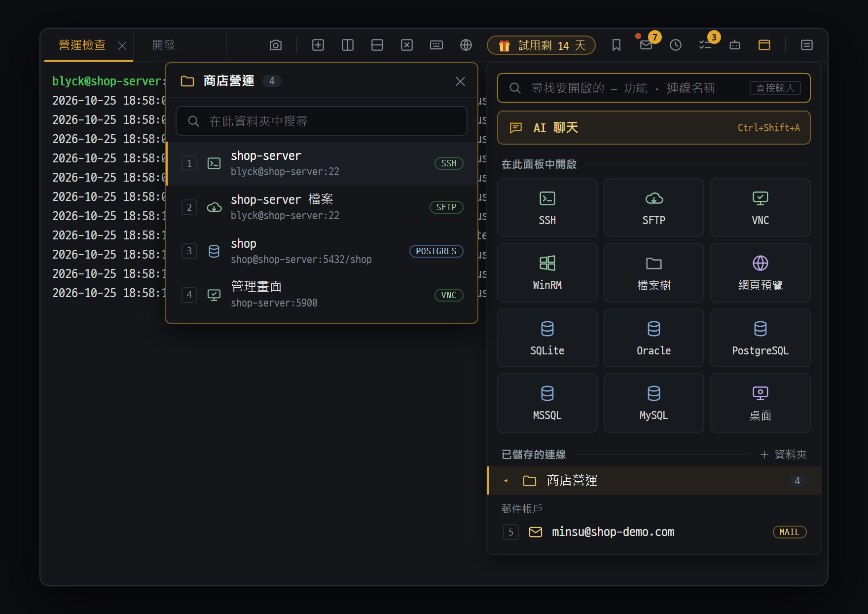Open VNC tile in panel
This screenshot has height=614, width=868.
(x=760, y=208)
